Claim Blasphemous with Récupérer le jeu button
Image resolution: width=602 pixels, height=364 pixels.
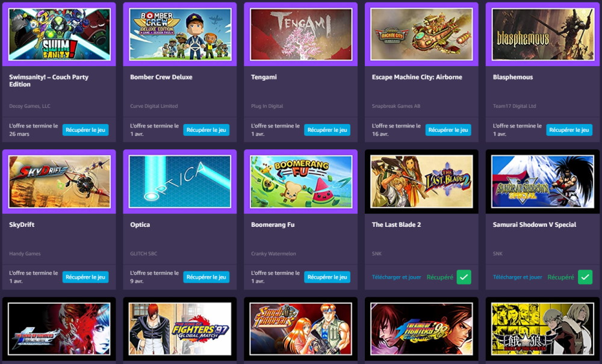569,130
